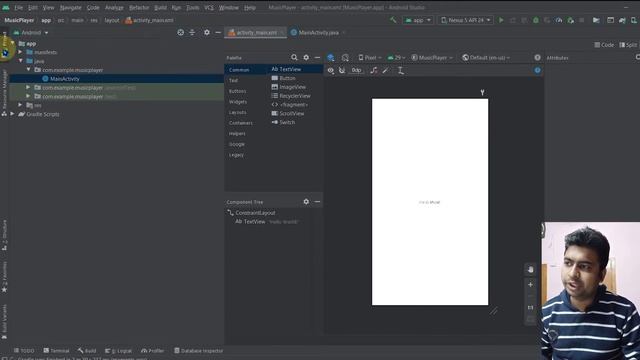This screenshot has height=360, width=640.
Task: Click the Default Margins 0dp field
Action: tap(356, 70)
